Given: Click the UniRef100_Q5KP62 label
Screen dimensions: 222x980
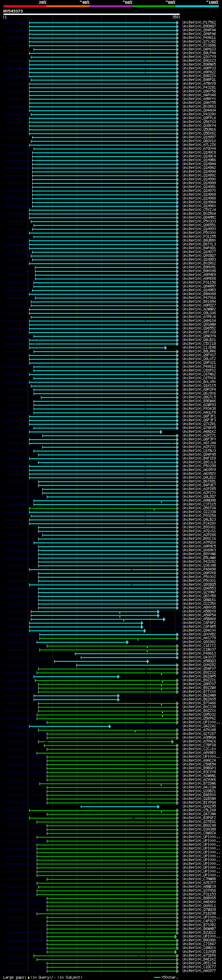Looking at the screenshot, I should [x=199, y=719].
